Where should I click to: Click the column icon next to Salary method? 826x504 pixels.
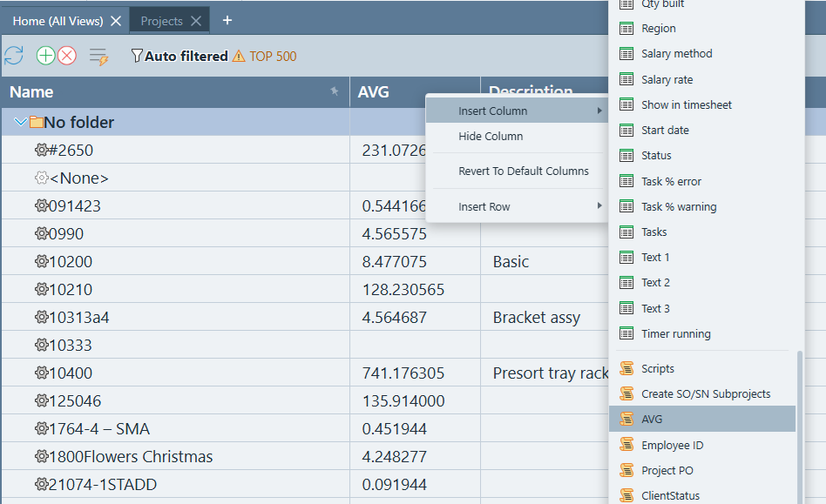(x=626, y=54)
